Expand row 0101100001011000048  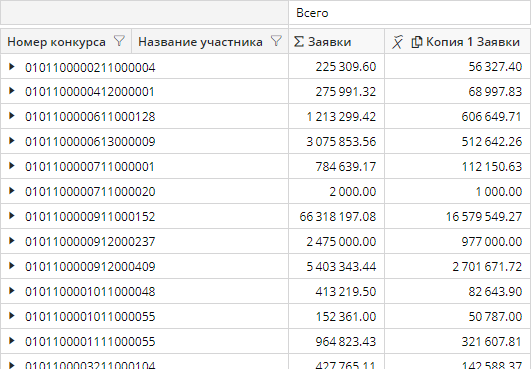pos(12,290)
